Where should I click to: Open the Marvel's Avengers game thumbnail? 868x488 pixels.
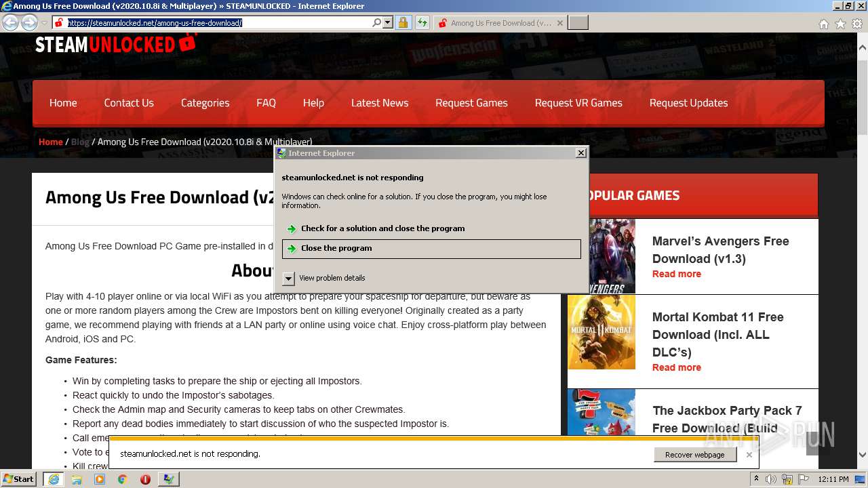[601, 256]
